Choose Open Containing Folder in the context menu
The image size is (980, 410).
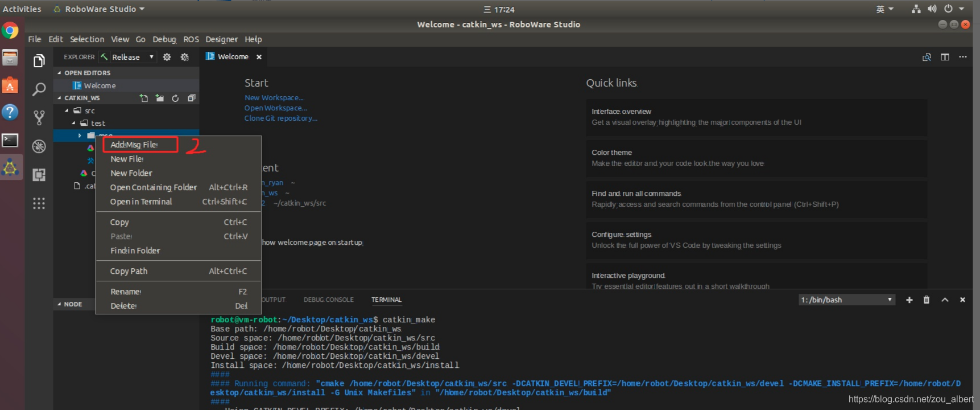[x=178, y=187]
